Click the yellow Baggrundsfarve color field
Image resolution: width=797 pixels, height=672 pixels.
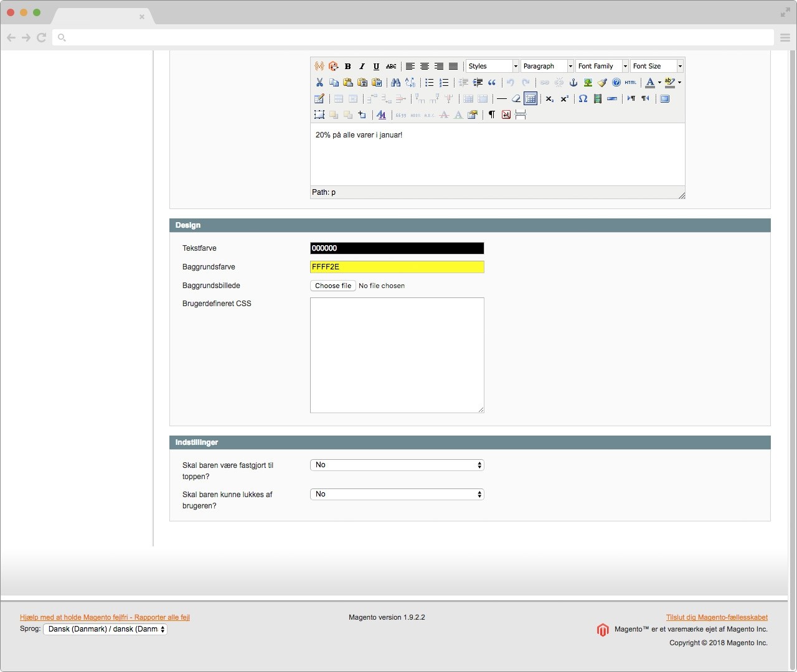point(397,267)
